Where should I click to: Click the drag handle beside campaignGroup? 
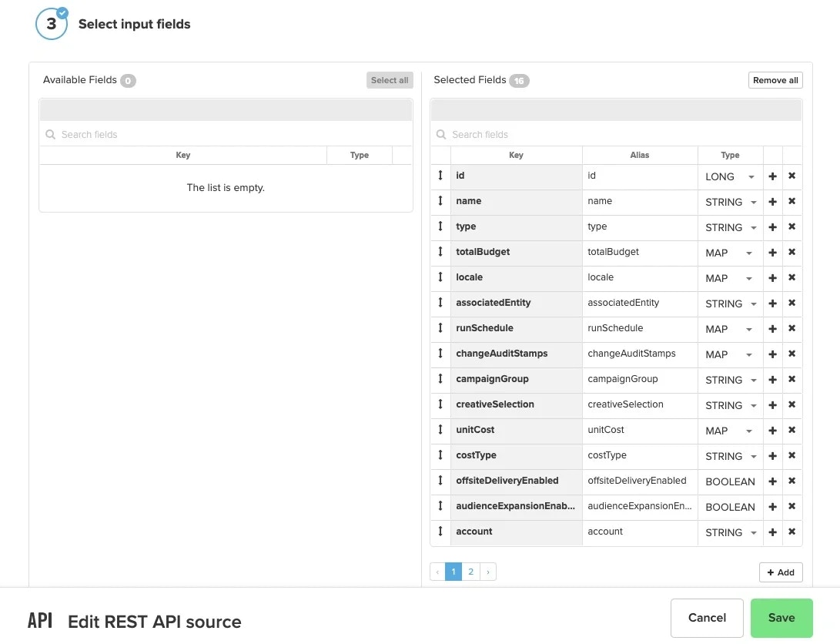coord(440,379)
